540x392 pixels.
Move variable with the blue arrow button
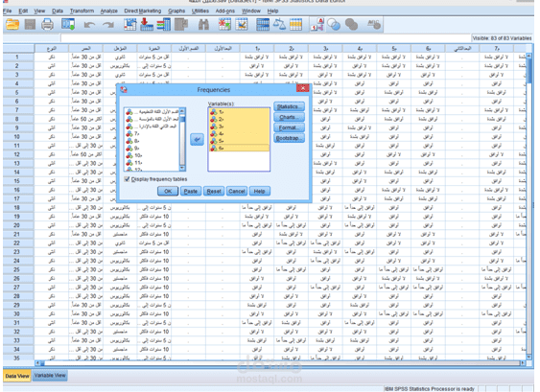point(197,139)
